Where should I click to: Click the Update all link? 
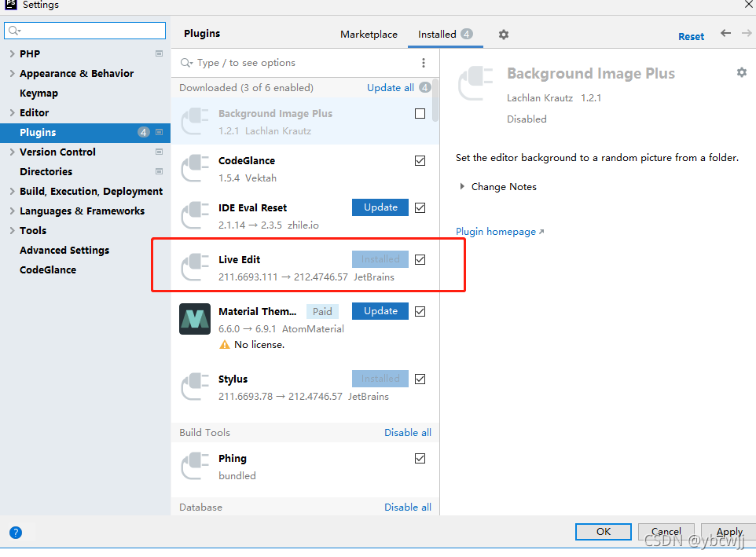391,88
